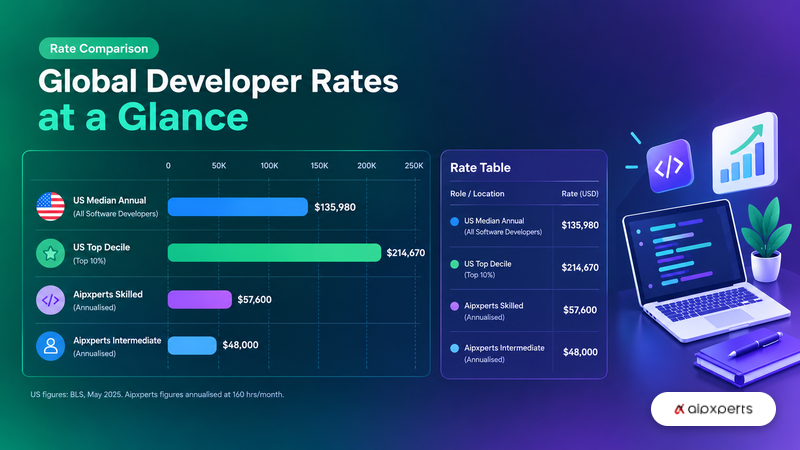Click green dot beside US Top Decile in table
Viewport: 800px width, 450px height.
[x=455, y=264]
